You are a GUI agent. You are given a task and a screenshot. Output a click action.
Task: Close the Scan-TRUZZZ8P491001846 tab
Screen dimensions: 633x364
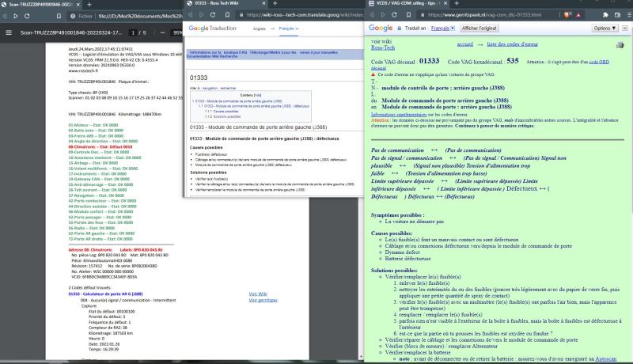pos(78,5)
